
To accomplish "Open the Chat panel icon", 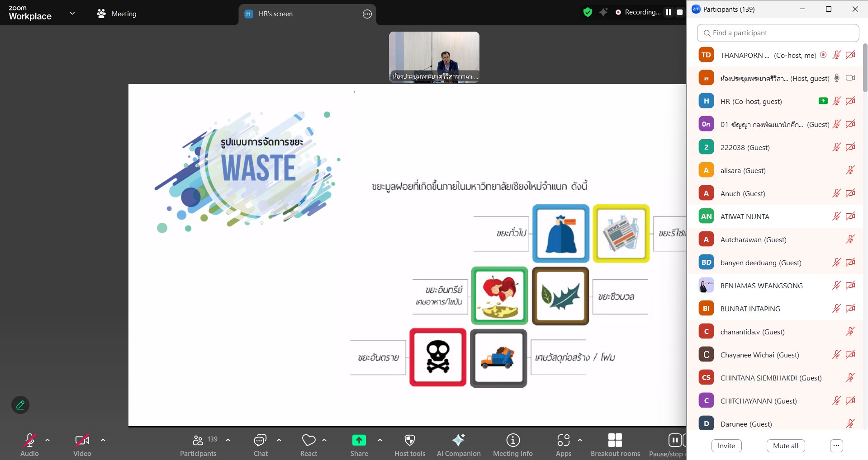I will point(260,441).
